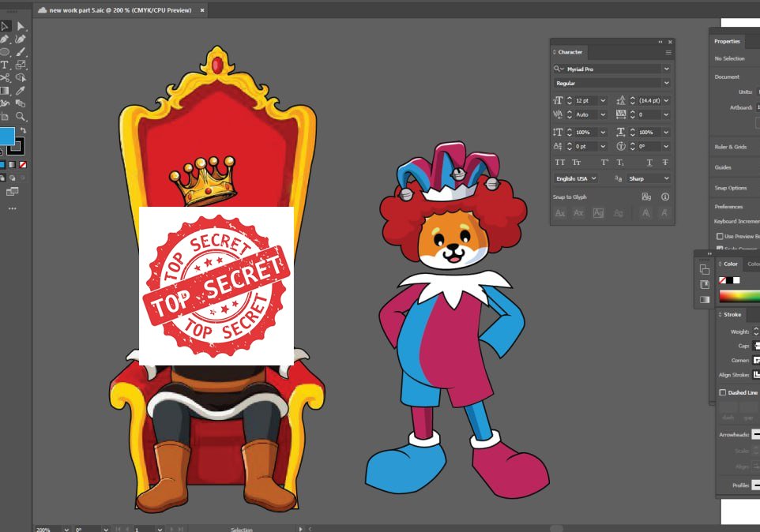Open the English: USA language dropdown
Image resolution: width=760 pixels, height=532 pixels.
[x=576, y=178]
